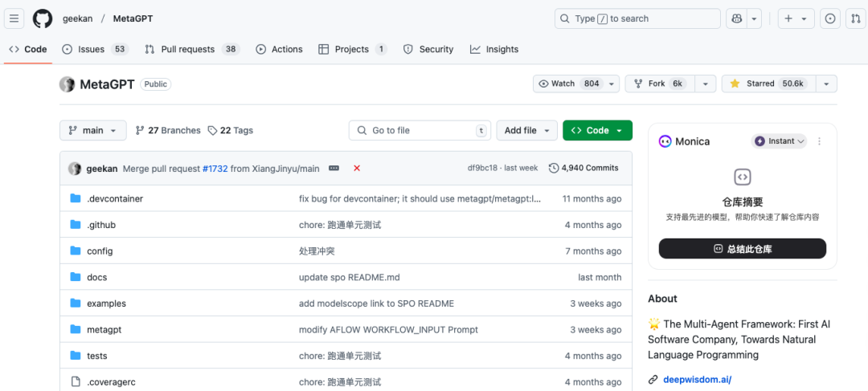Open pull request #1732 link
The width and height of the screenshot is (868, 391).
point(215,169)
